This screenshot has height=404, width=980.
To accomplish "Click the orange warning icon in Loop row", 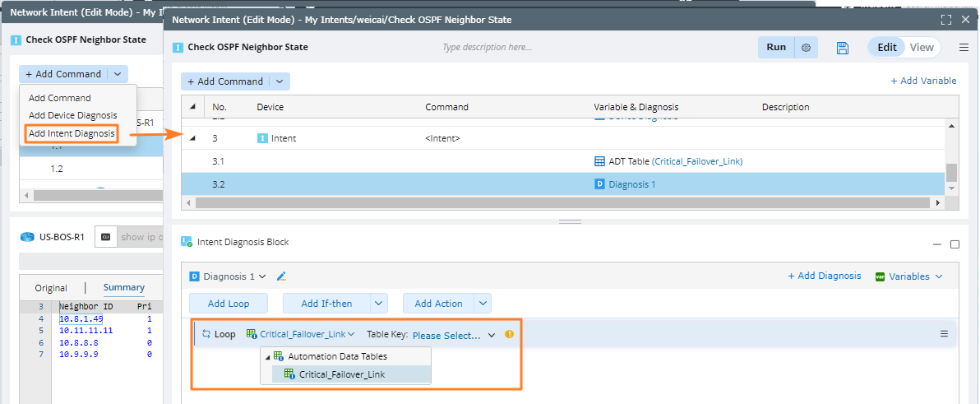I will pyautogui.click(x=509, y=334).
